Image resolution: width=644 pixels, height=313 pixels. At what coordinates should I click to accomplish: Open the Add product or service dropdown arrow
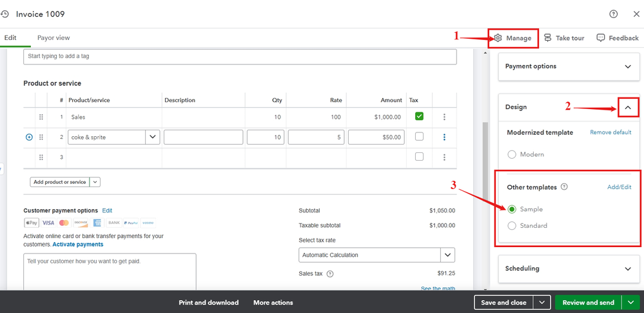coord(95,182)
